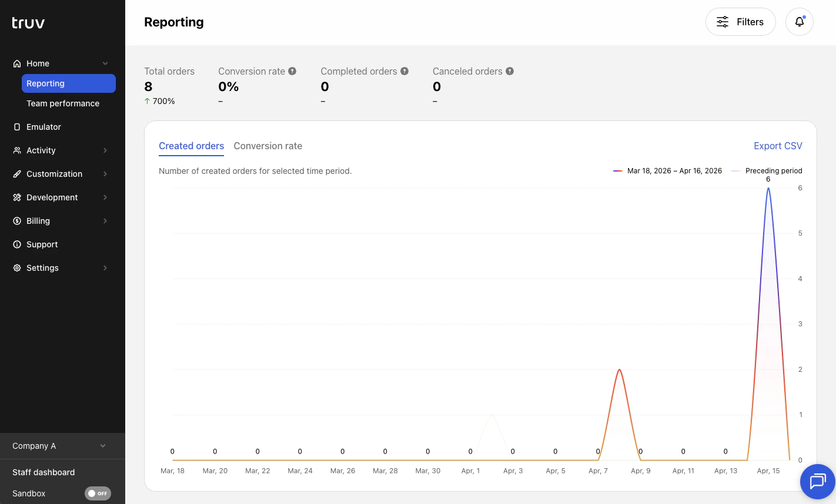836x504 pixels.
Task: Click the Conversion rate help icon
Action: click(292, 71)
